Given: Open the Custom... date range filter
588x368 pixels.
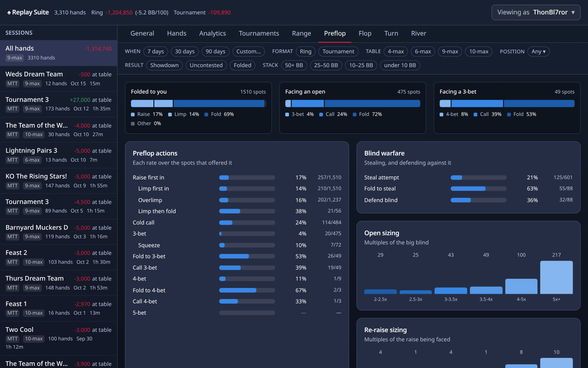Looking at the screenshot, I should point(248,52).
